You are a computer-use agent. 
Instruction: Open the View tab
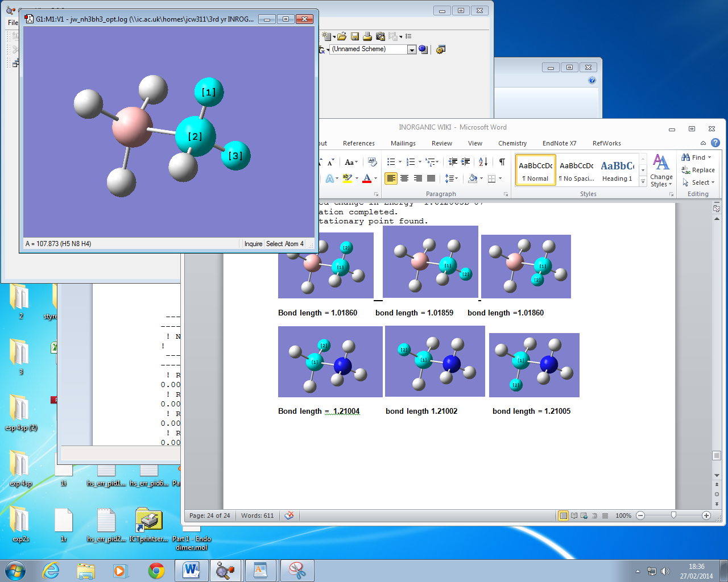click(475, 143)
